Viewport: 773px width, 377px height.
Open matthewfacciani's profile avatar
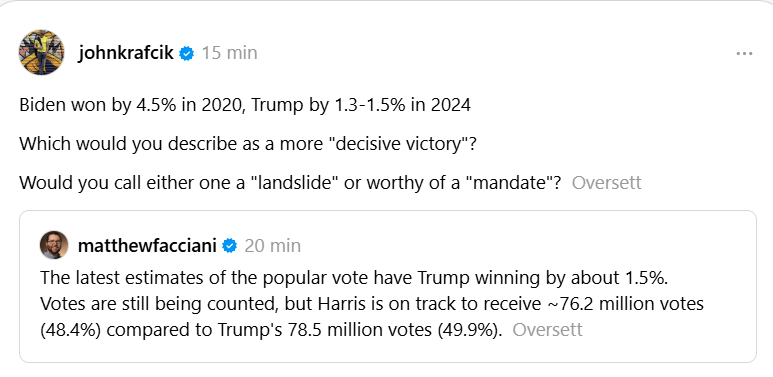click(54, 245)
